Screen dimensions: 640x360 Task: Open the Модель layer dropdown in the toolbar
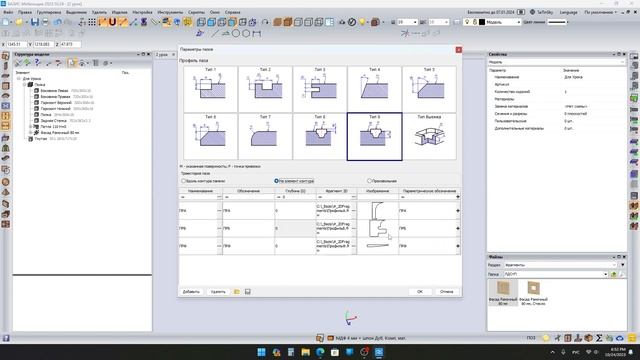(519, 22)
